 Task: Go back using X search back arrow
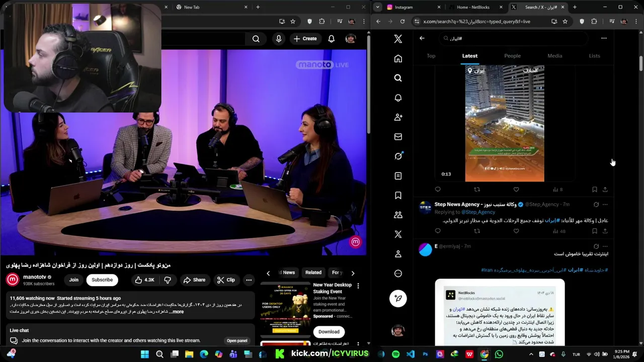coord(422,38)
